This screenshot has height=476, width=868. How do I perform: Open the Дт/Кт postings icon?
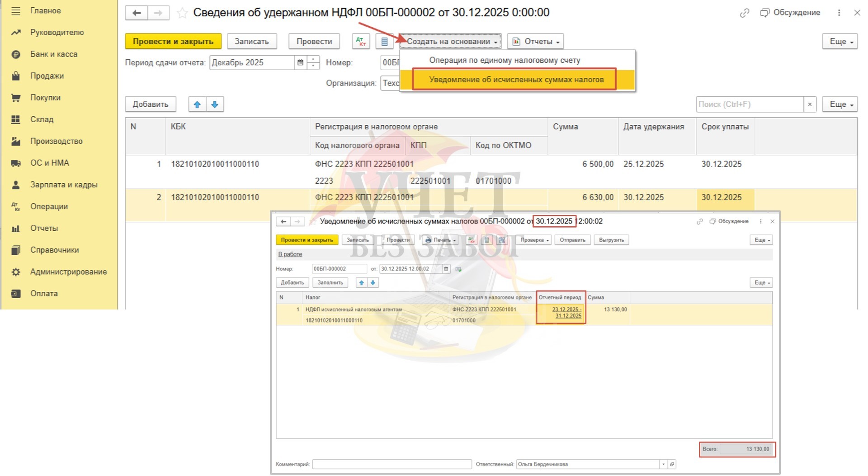(361, 42)
